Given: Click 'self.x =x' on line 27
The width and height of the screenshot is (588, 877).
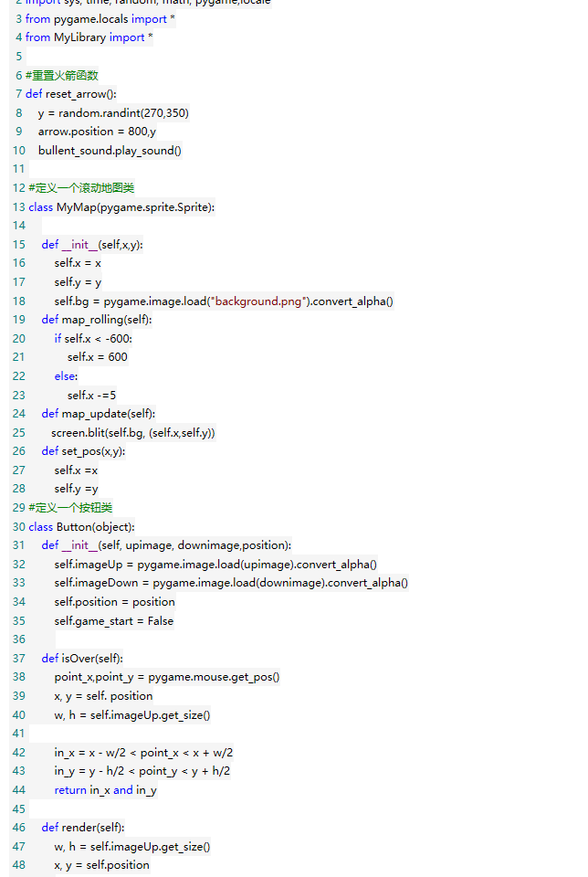Looking at the screenshot, I should click(x=76, y=470).
